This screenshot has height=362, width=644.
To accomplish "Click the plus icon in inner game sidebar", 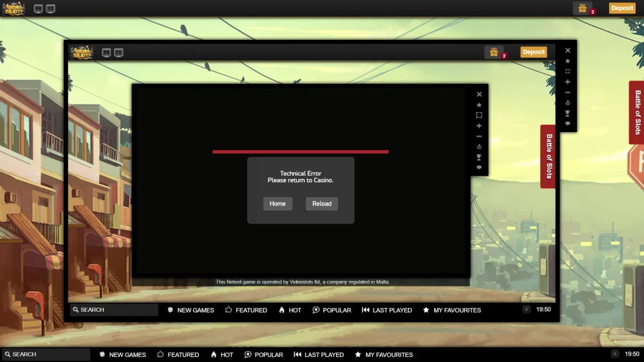I will click(x=479, y=126).
